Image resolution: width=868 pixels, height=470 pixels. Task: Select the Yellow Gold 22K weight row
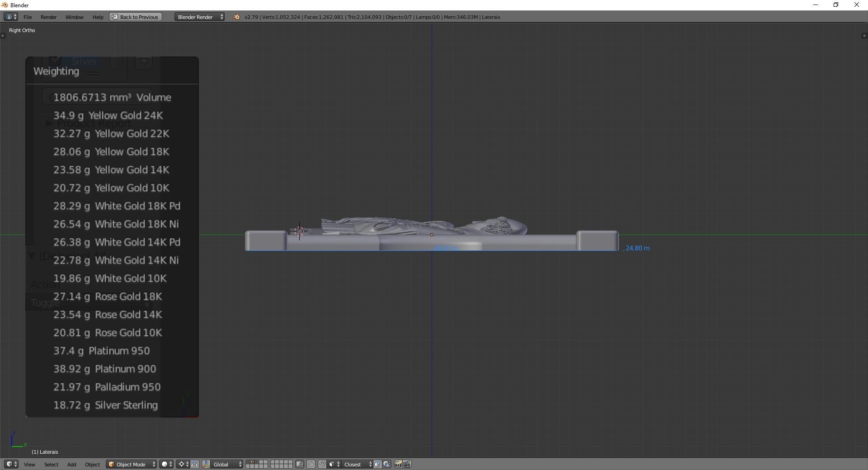(x=111, y=133)
